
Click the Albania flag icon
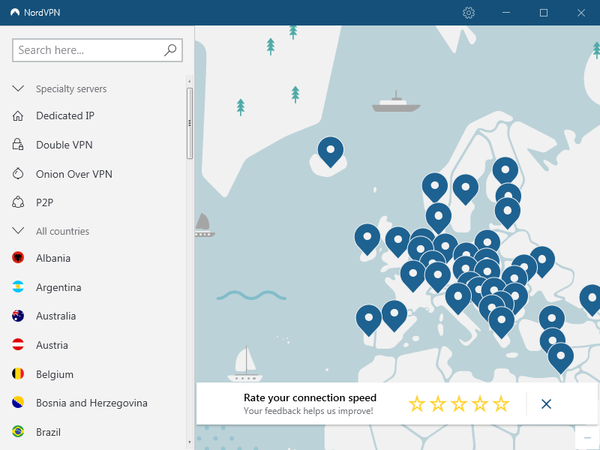coord(18,258)
